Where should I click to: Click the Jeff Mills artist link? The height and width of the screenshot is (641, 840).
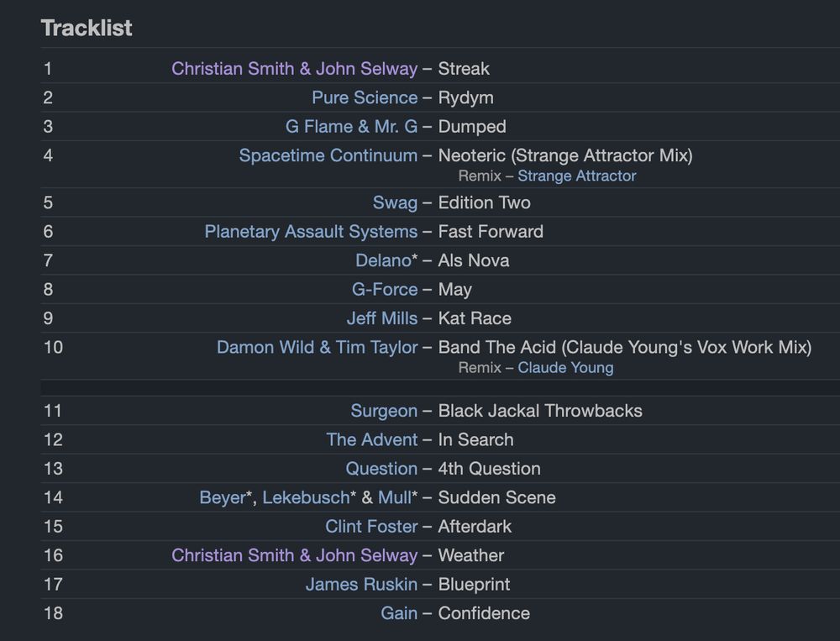click(x=381, y=318)
